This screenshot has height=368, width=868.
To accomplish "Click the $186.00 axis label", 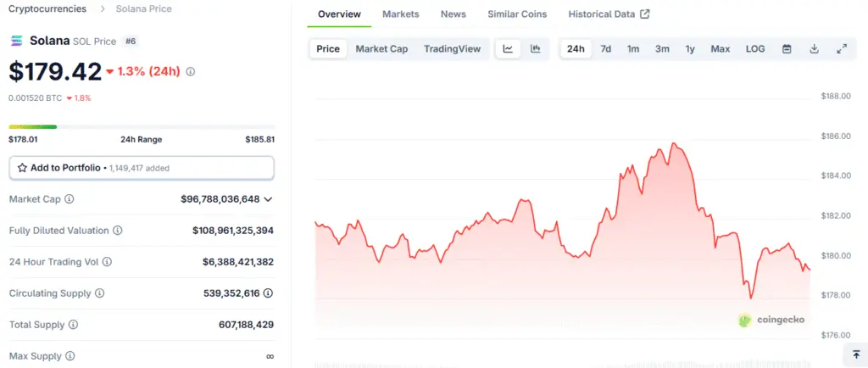I will point(836,137).
